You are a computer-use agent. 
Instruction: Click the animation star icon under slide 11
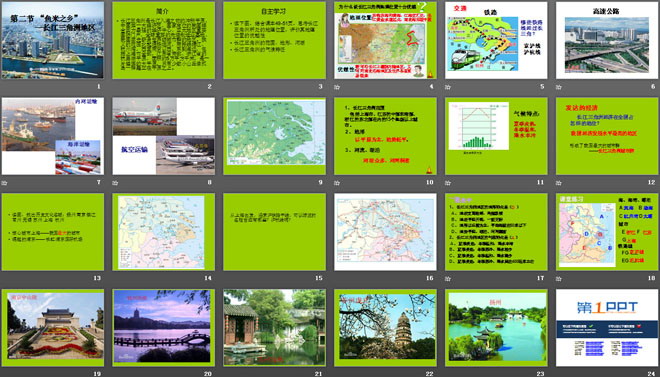448,183
